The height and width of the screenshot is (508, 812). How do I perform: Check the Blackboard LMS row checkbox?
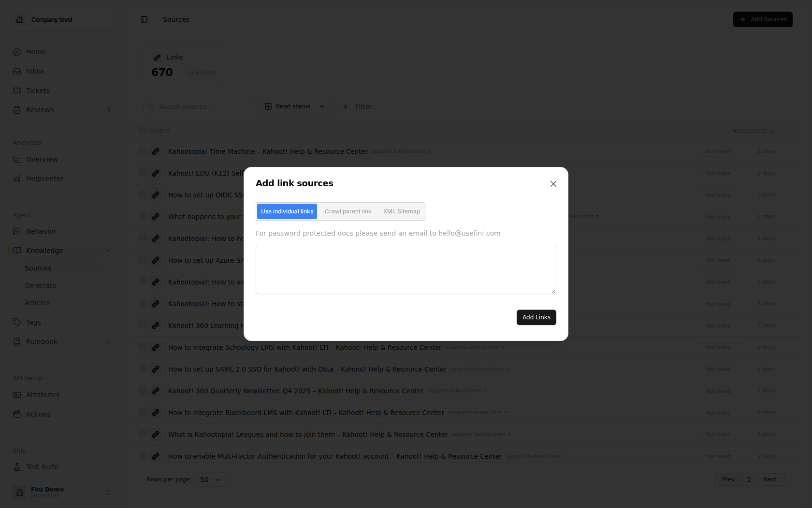click(x=143, y=412)
